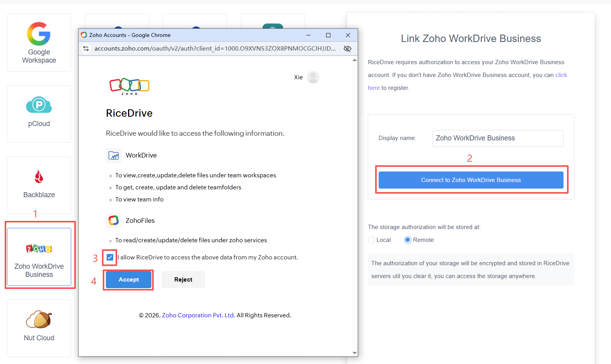611x364 pixels.
Task: Click the Xie user avatar icon
Action: click(x=313, y=77)
